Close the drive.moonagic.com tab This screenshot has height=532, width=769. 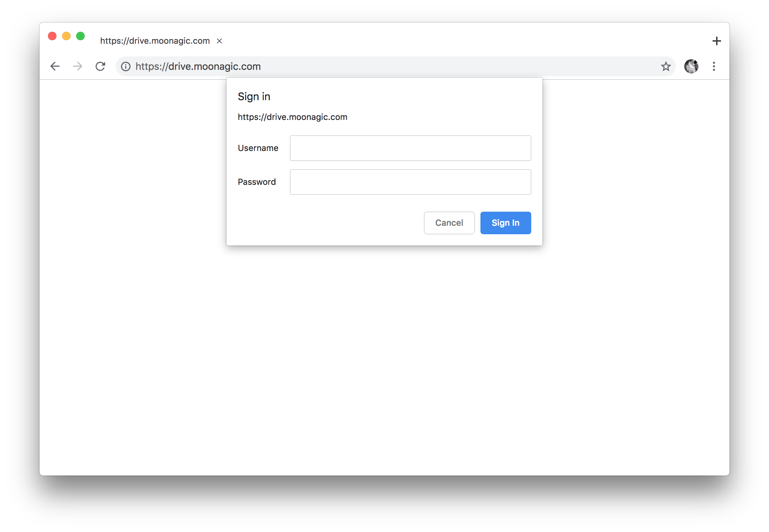(x=219, y=41)
